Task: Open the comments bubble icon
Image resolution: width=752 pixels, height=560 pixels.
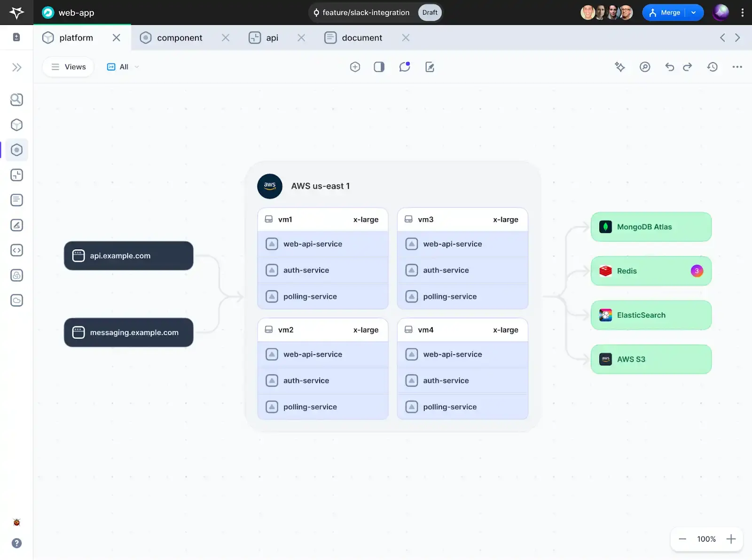Action: point(404,67)
